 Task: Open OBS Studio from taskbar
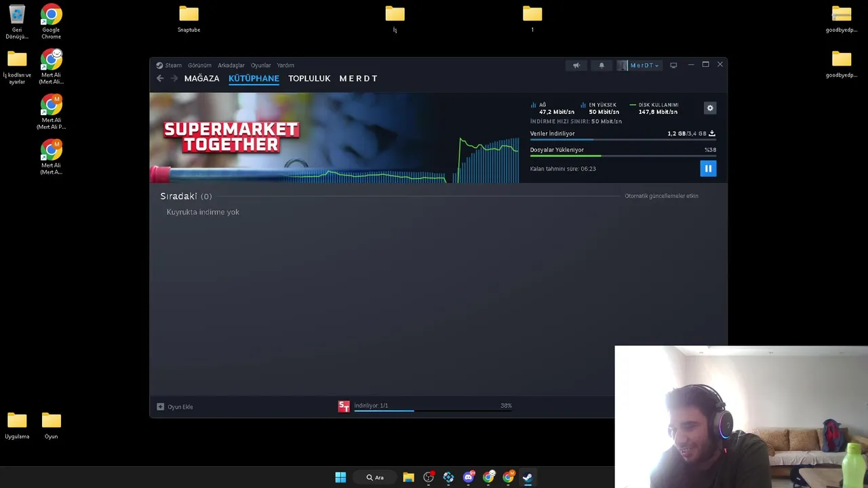click(429, 477)
